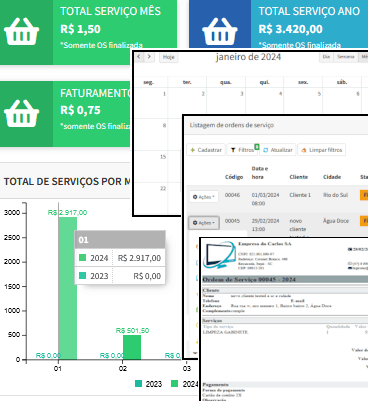Click the Água Doce city cell
Screen dimensions: 368x401
point(336,221)
